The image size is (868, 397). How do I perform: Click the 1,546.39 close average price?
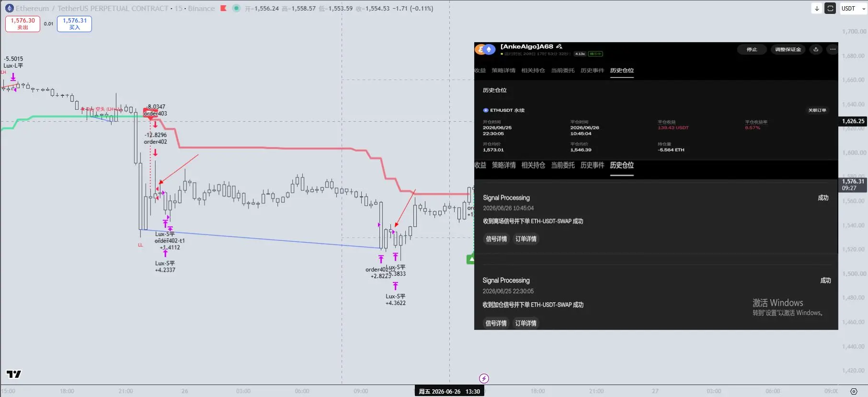coord(581,150)
